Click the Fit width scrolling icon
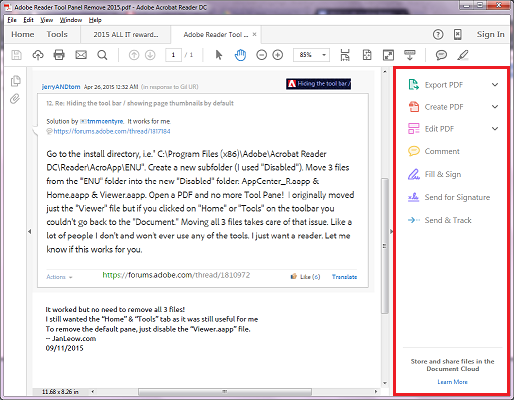The height and width of the screenshot is (400, 514). (x=345, y=55)
